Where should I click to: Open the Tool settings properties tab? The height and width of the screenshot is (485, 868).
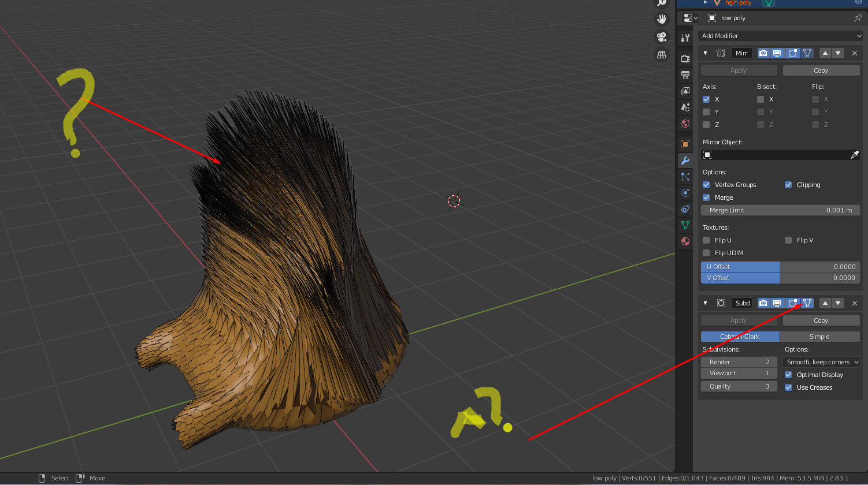pos(685,38)
